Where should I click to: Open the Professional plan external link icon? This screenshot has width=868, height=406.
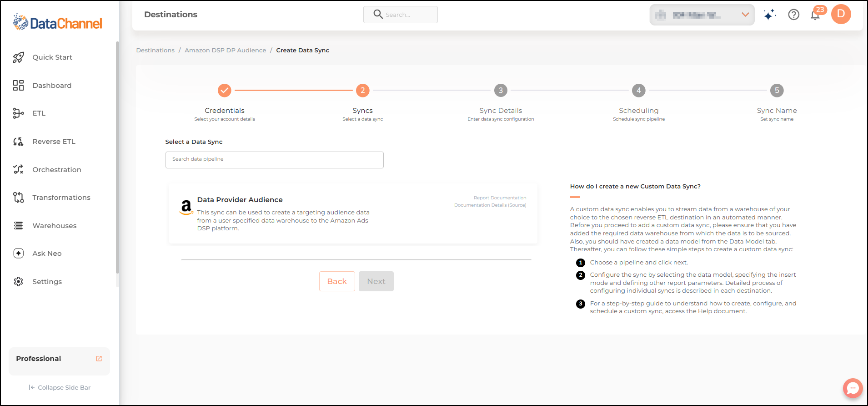click(x=99, y=359)
